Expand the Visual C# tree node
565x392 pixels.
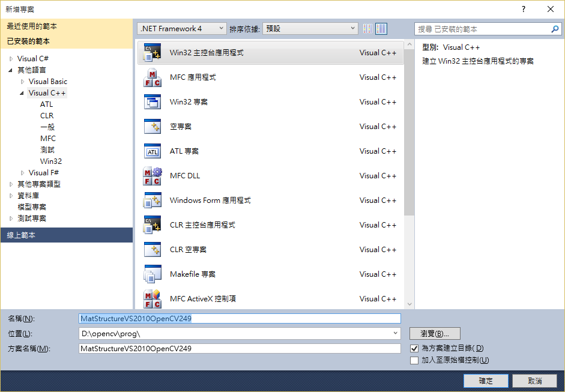point(11,59)
